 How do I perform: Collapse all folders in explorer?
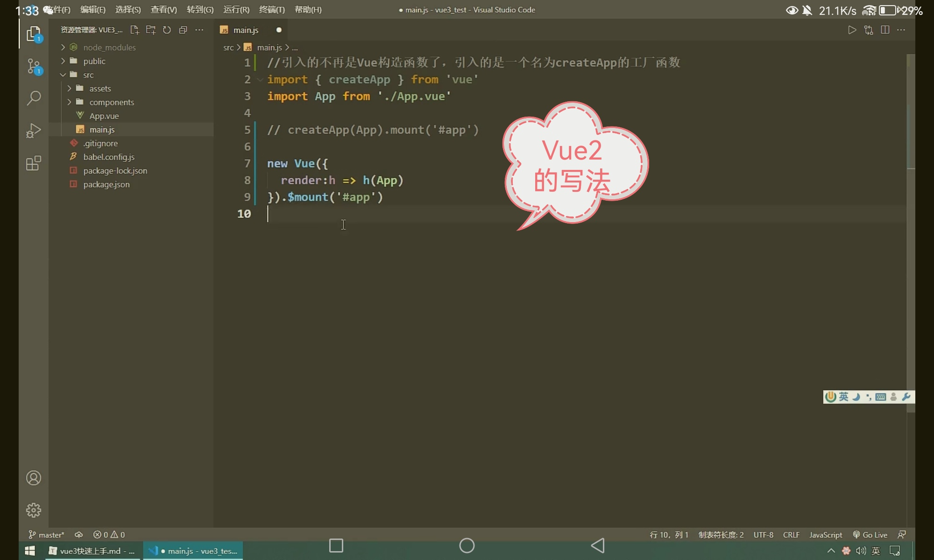pos(183,30)
